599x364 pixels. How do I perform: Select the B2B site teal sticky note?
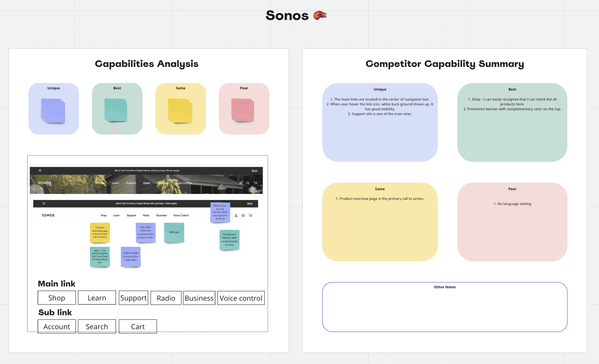coord(174,233)
